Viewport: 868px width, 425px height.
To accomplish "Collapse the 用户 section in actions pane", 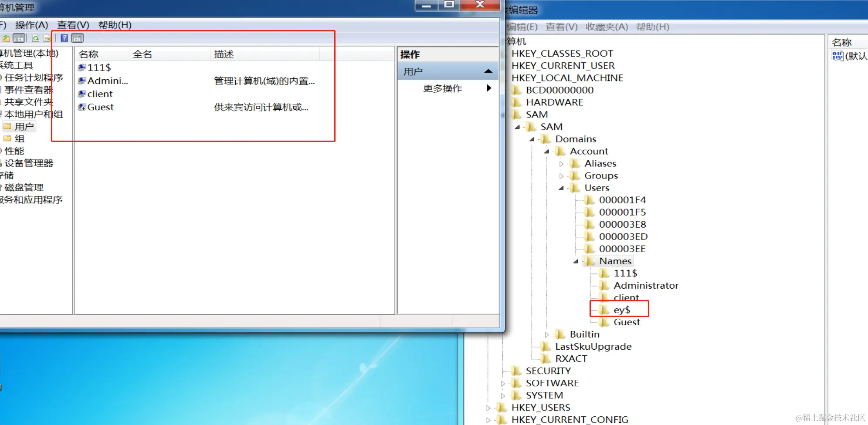I will (488, 71).
